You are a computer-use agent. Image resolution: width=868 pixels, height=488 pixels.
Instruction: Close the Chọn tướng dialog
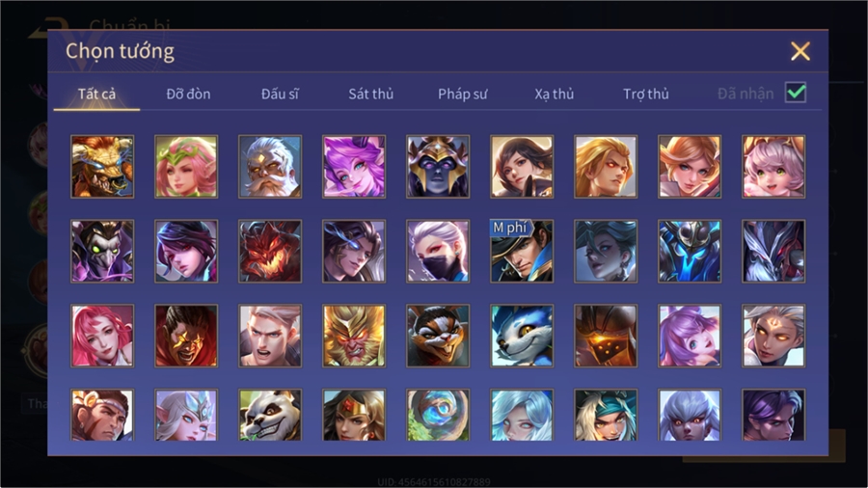tap(800, 51)
